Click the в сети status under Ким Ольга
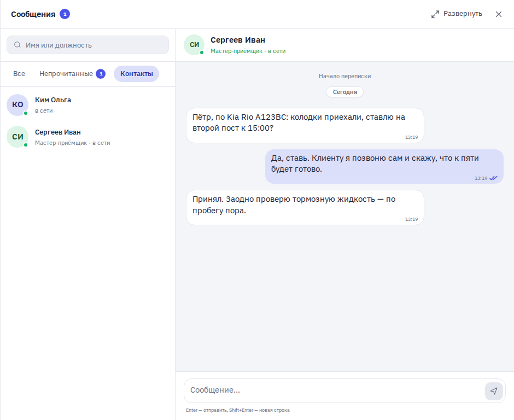Image resolution: width=514 pixels, height=420 pixels. click(44, 111)
